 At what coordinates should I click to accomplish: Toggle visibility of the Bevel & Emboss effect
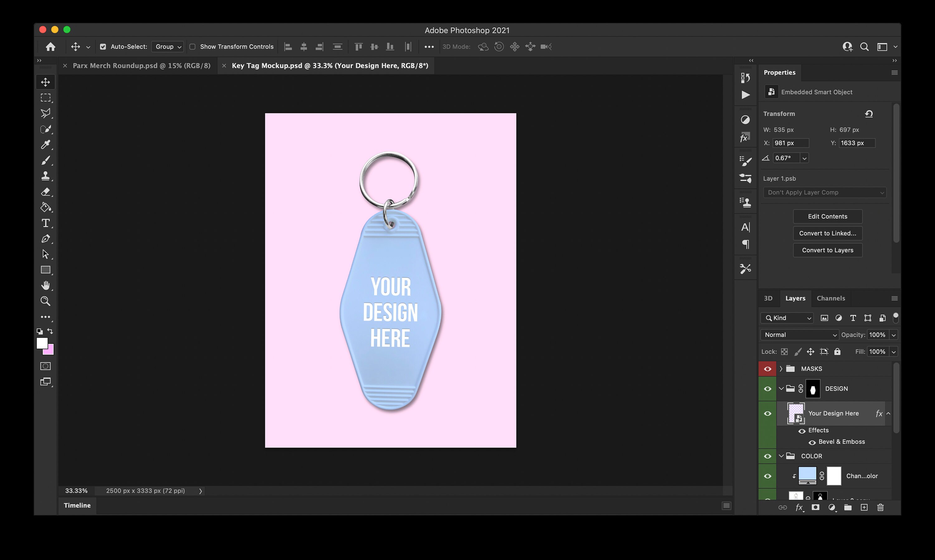[x=813, y=442]
